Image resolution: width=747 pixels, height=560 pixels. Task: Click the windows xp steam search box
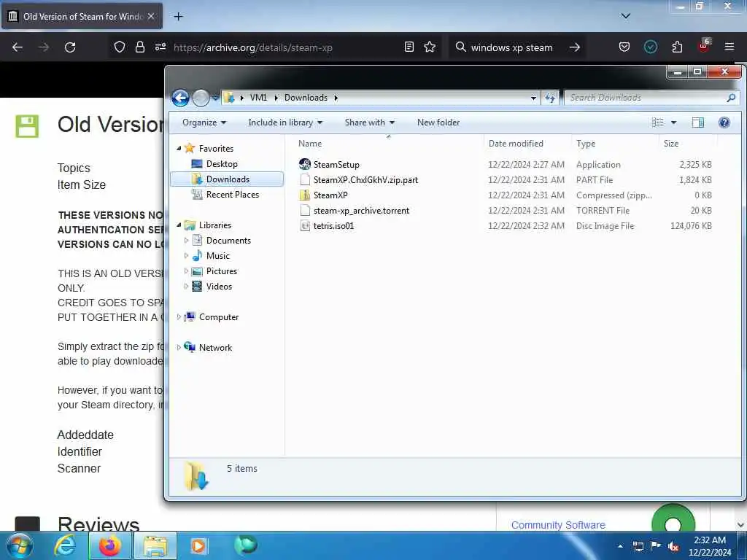pos(512,47)
